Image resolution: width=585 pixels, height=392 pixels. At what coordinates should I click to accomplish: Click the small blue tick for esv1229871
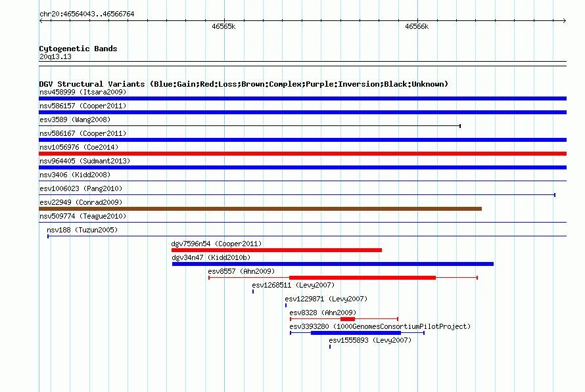point(286,305)
